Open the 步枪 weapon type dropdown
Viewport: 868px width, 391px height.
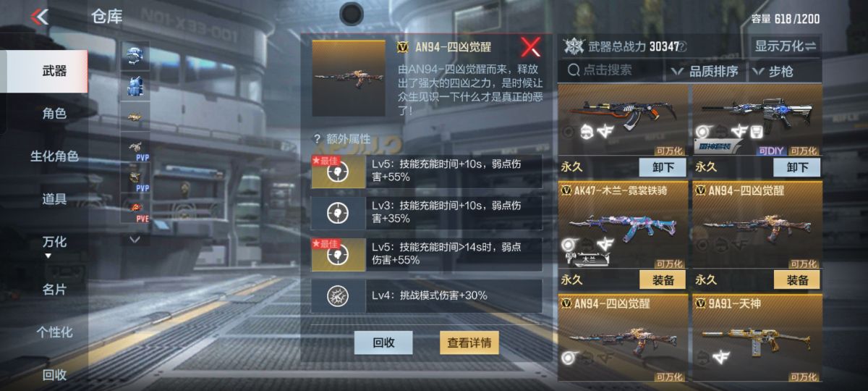[782, 71]
